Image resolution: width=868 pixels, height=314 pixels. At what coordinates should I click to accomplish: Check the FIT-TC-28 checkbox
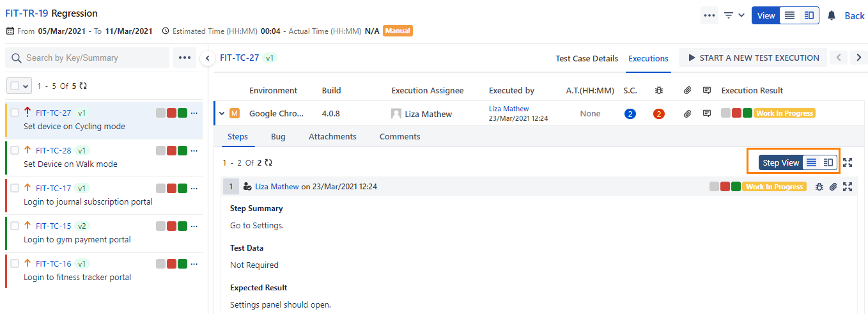pos(15,151)
